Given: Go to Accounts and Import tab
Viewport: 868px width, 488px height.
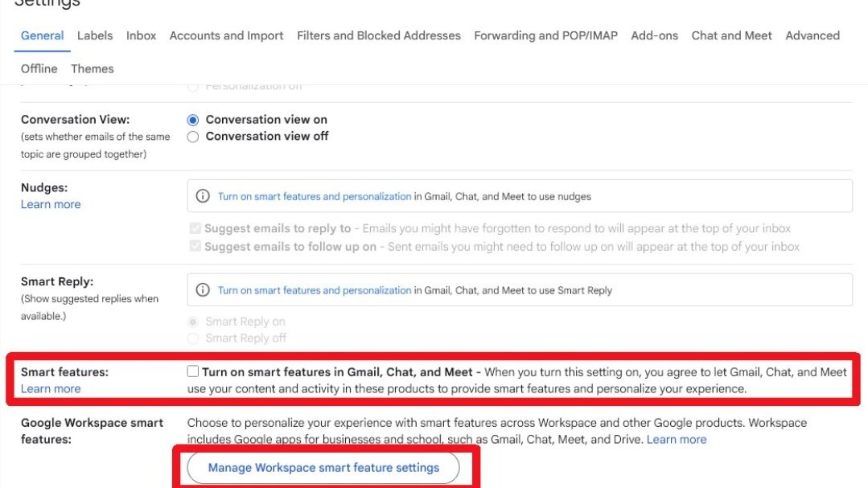Looking at the screenshot, I should point(226,35).
